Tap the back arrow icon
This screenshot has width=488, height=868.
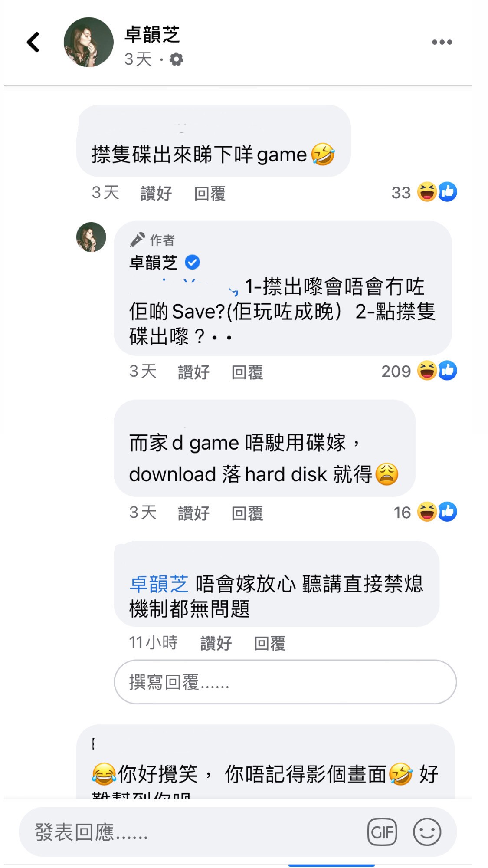(x=33, y=42)
